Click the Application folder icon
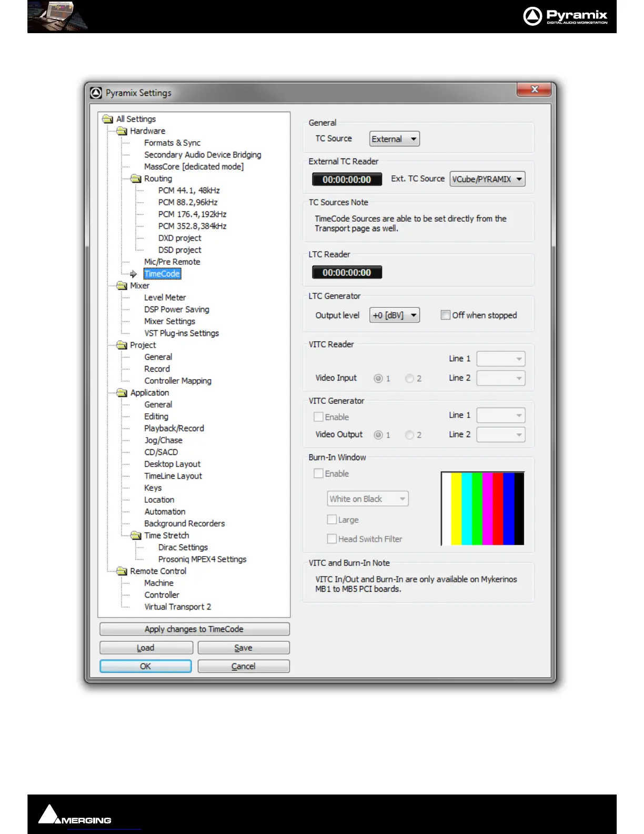 pos(122,393)
